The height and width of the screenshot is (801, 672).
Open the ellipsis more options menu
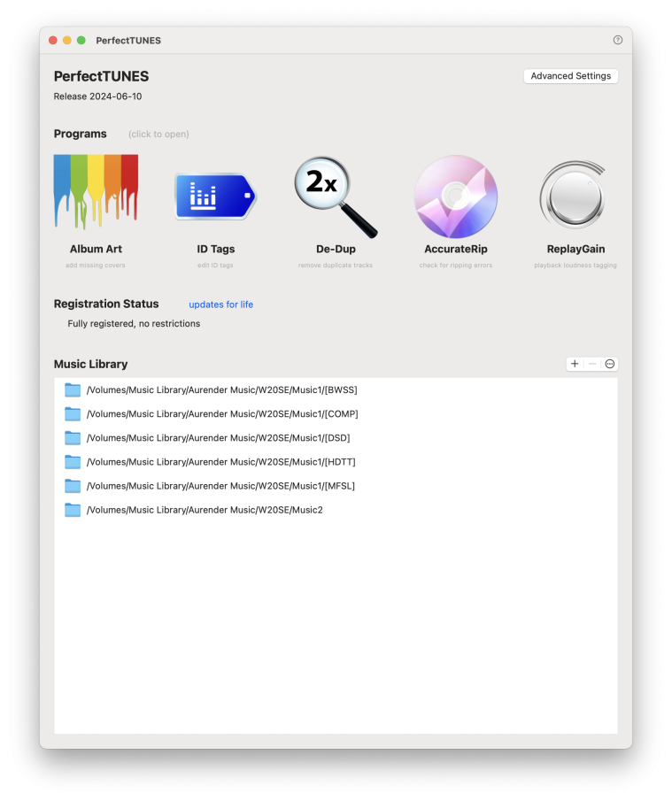click(610, 364)
